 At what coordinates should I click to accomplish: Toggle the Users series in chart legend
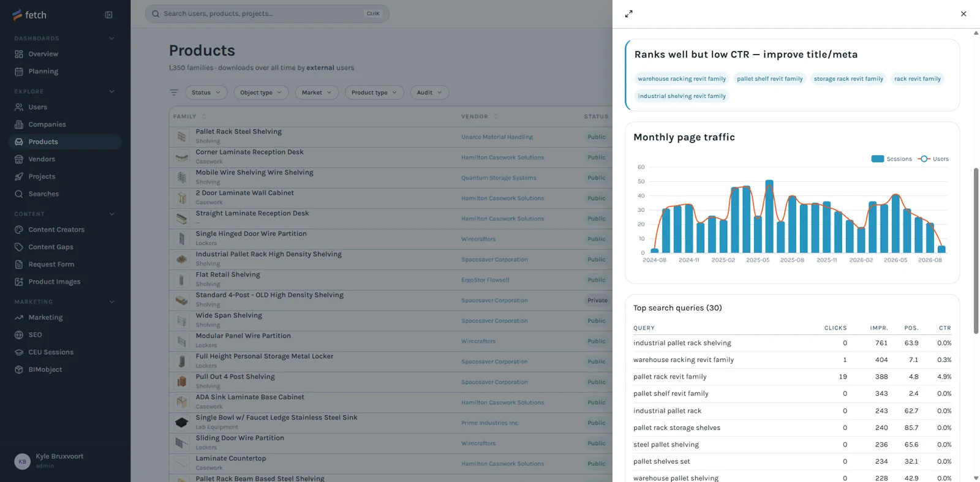coord(933,159)
